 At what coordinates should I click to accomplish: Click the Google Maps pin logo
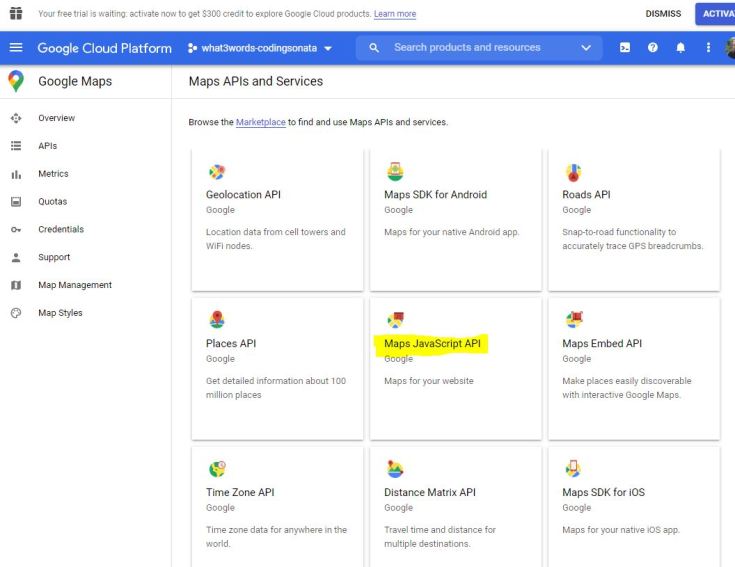point(16,81)
